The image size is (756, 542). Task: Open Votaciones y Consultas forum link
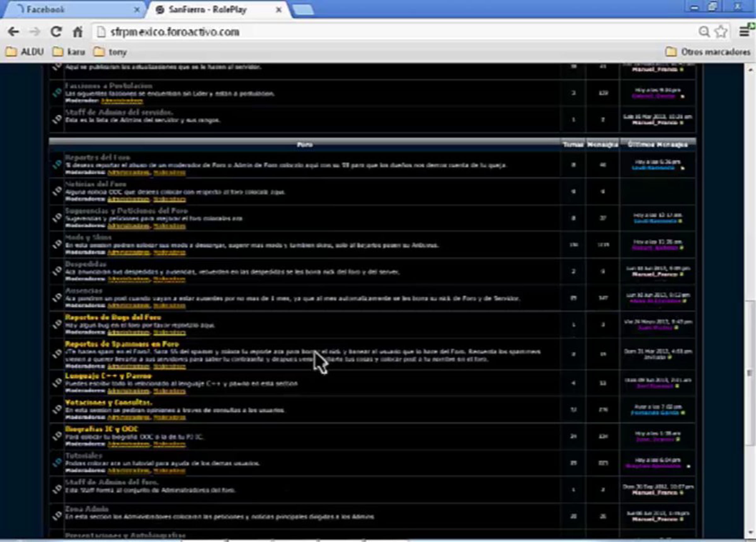[x=108, y=403]
